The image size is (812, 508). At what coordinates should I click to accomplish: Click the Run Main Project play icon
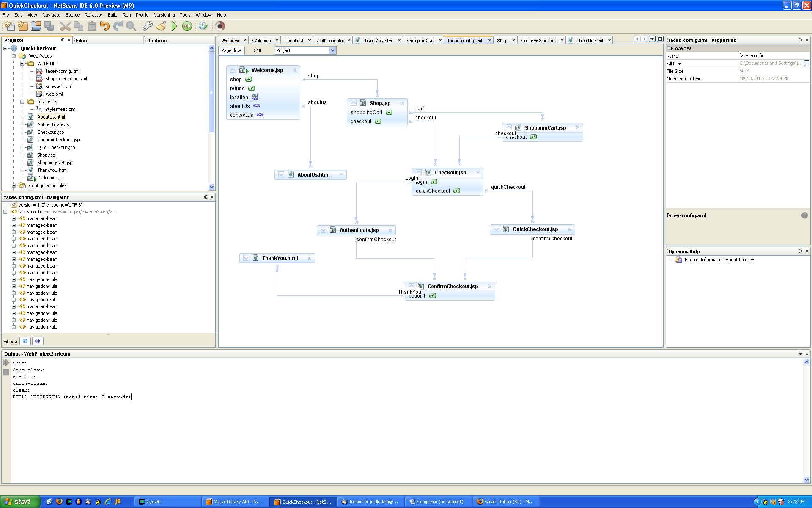tap(174, 26)
